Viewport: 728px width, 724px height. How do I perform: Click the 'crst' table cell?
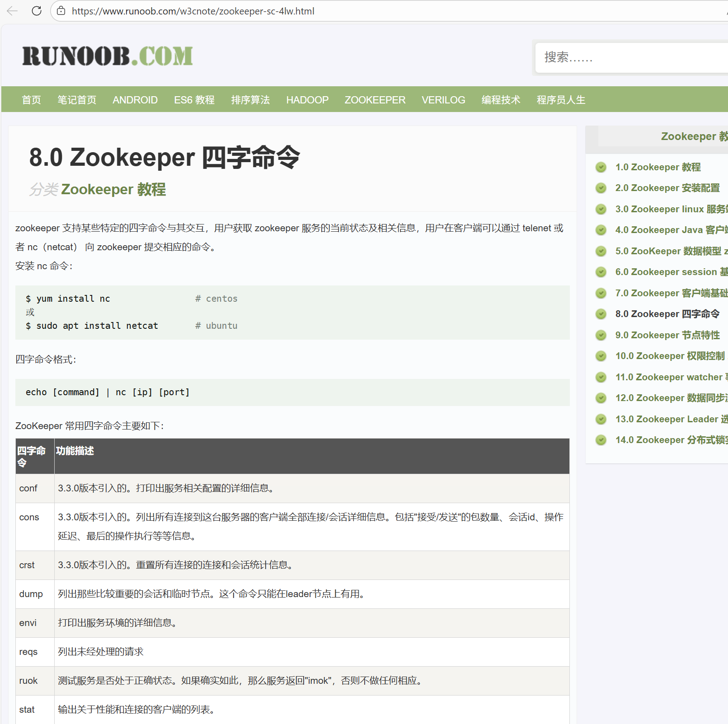35,565
